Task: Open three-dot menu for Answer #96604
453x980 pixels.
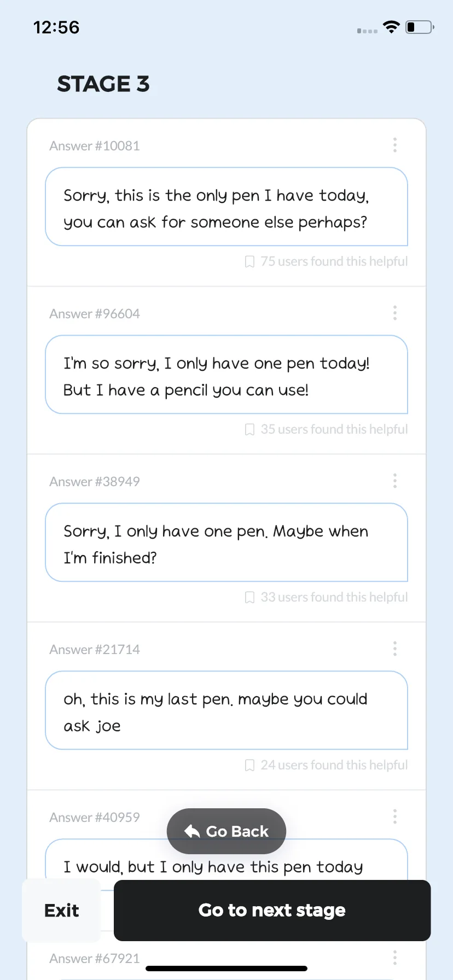Action: tap(394, 313)
